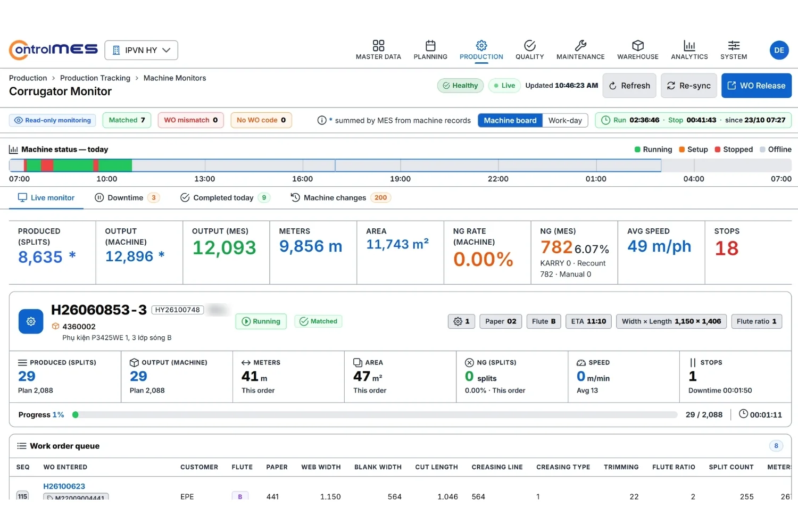Go to Production Tracking breadcrumb
Viewport: 798px width, 532px height.
point(95,78)
